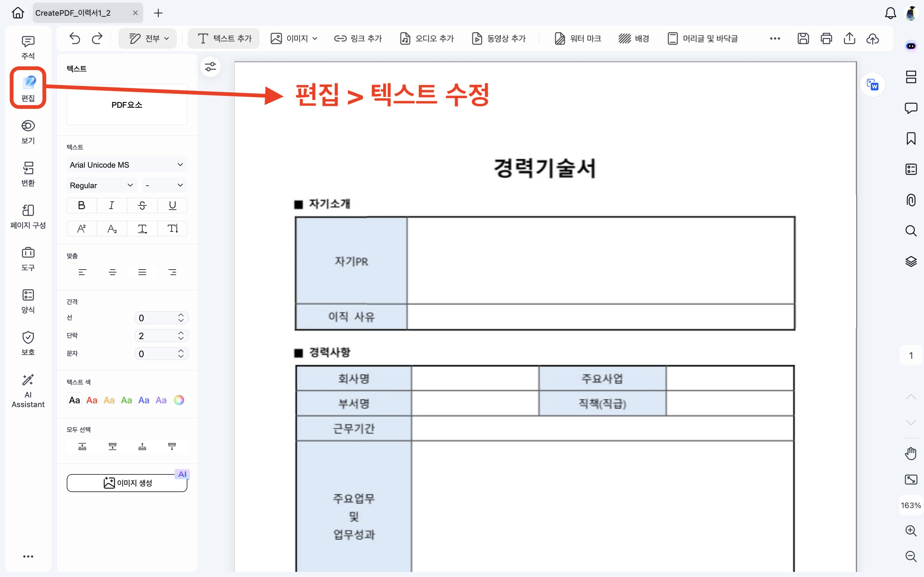Click the zoom in magnifier icon

[x=911, y=531]
